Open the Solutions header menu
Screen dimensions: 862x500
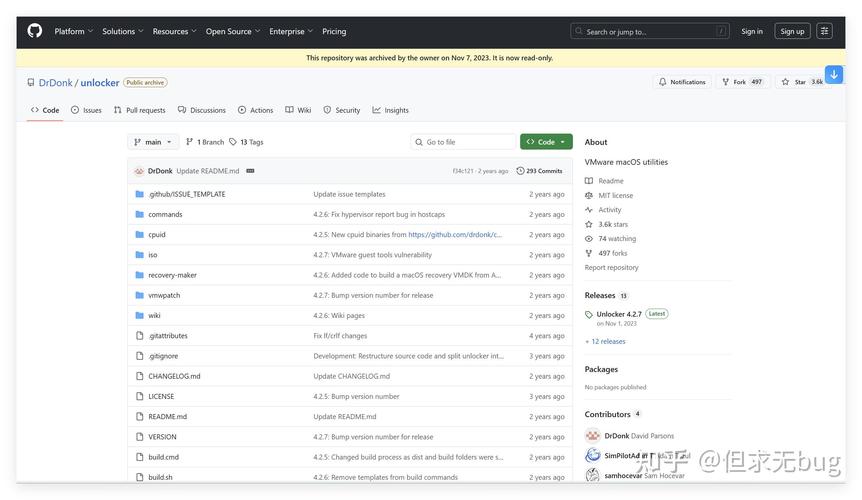[x=123, y=31]
